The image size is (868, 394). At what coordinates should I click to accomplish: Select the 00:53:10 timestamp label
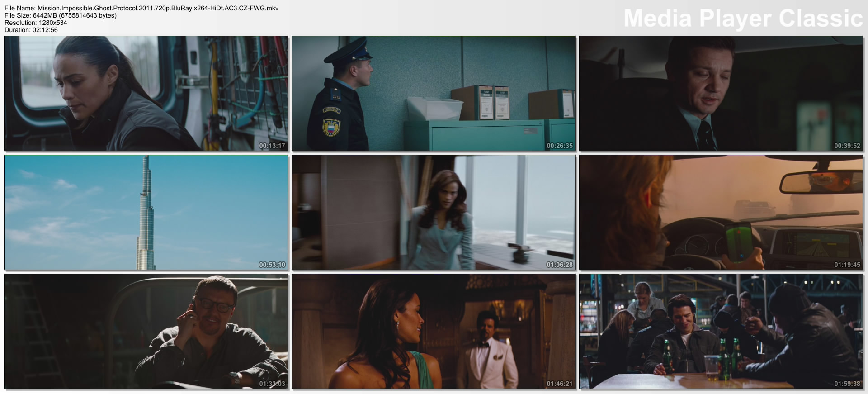[x=272, y=265]
